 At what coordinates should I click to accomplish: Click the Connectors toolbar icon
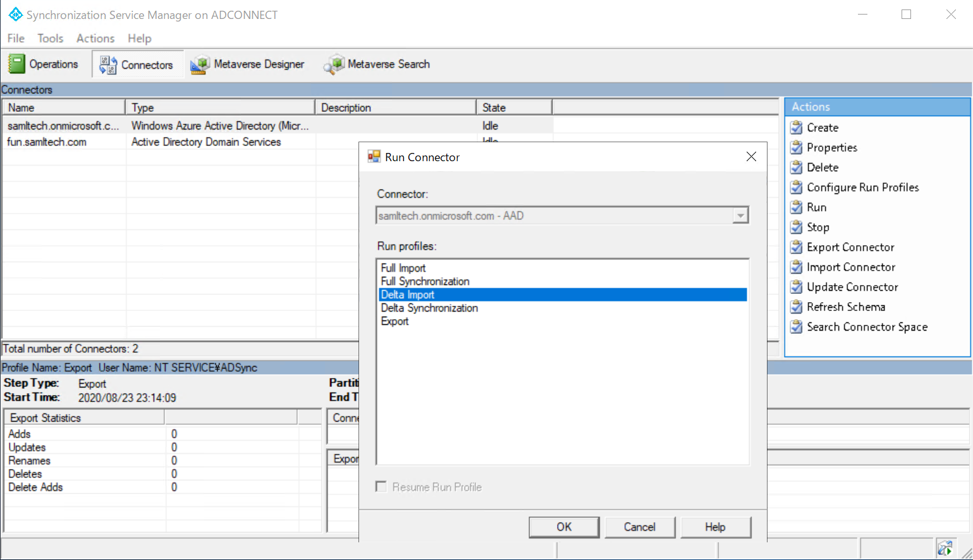click(x=108, y=64)
